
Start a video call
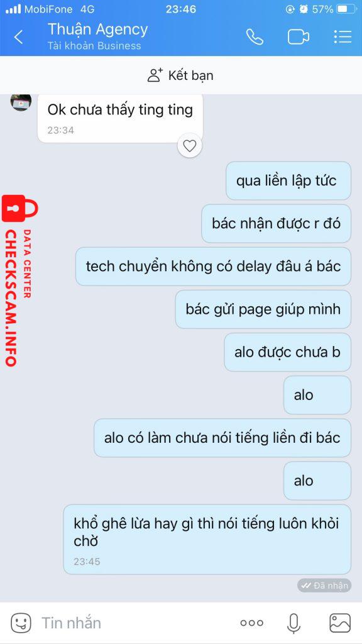coord(298,37)
